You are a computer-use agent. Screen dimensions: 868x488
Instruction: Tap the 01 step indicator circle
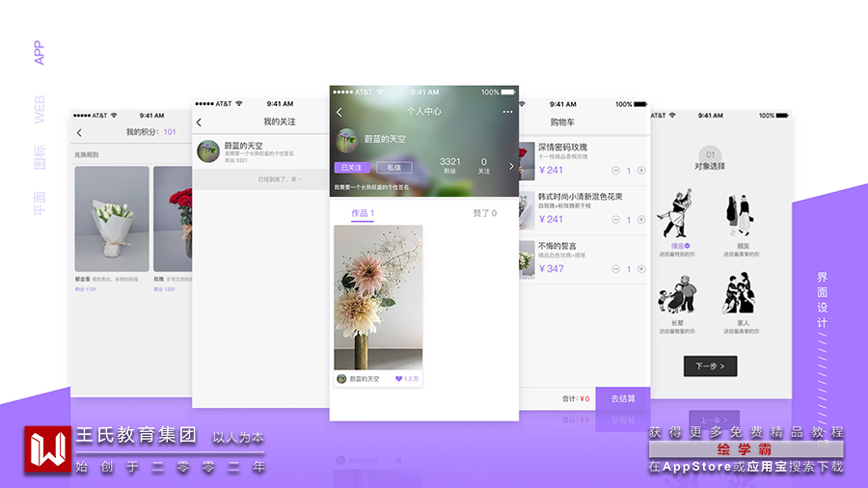pos(710,155)
